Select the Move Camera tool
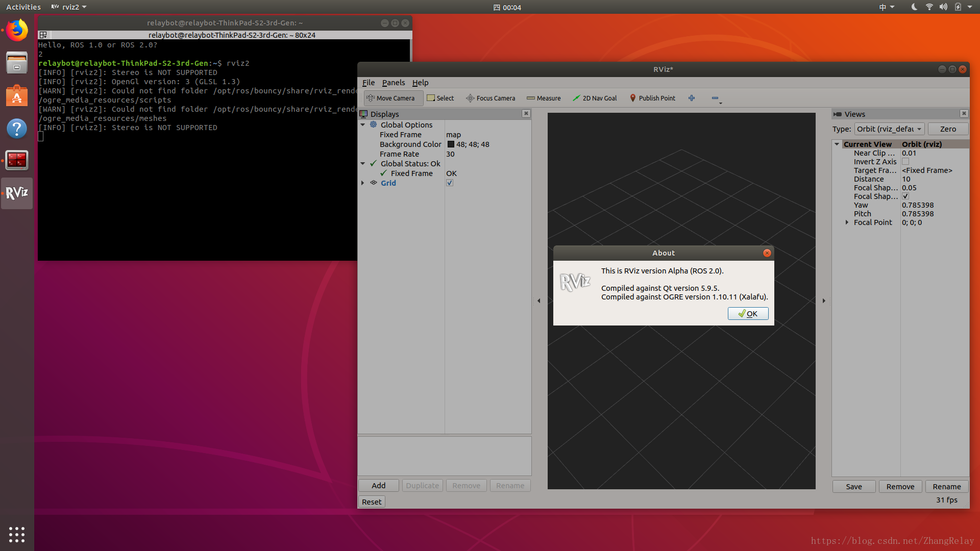Screen dimensions: 980x551 click(x=393, y=98)
